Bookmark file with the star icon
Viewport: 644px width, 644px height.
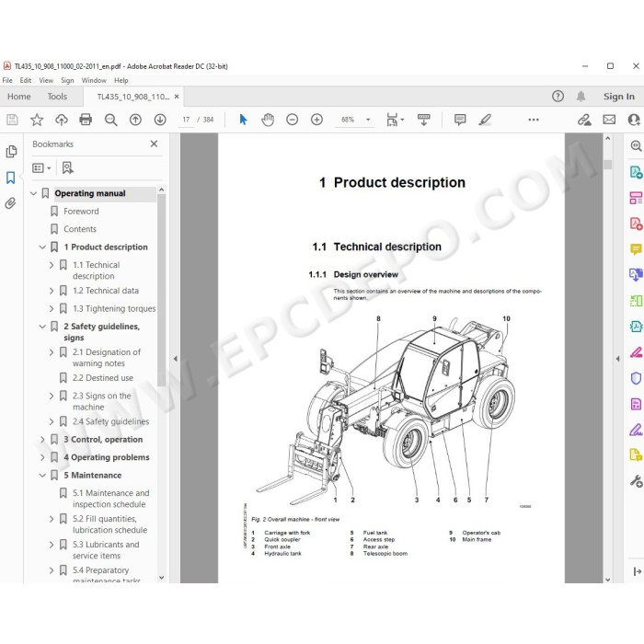click(37, 120)
